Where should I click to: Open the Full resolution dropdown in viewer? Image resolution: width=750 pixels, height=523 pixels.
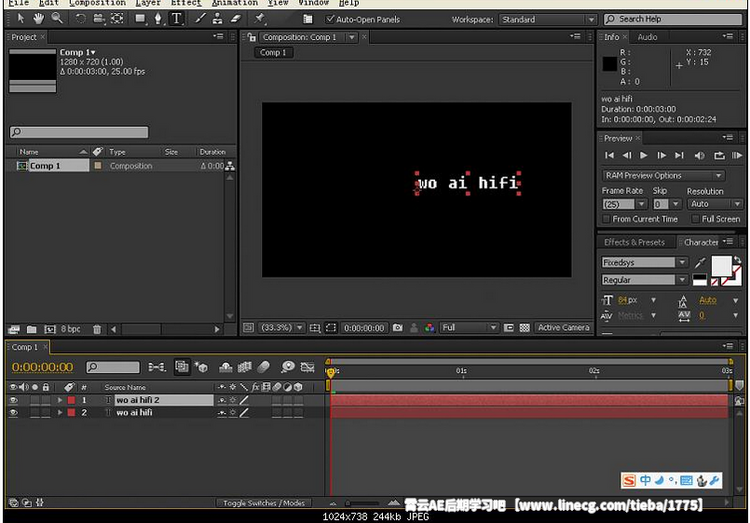469,328
